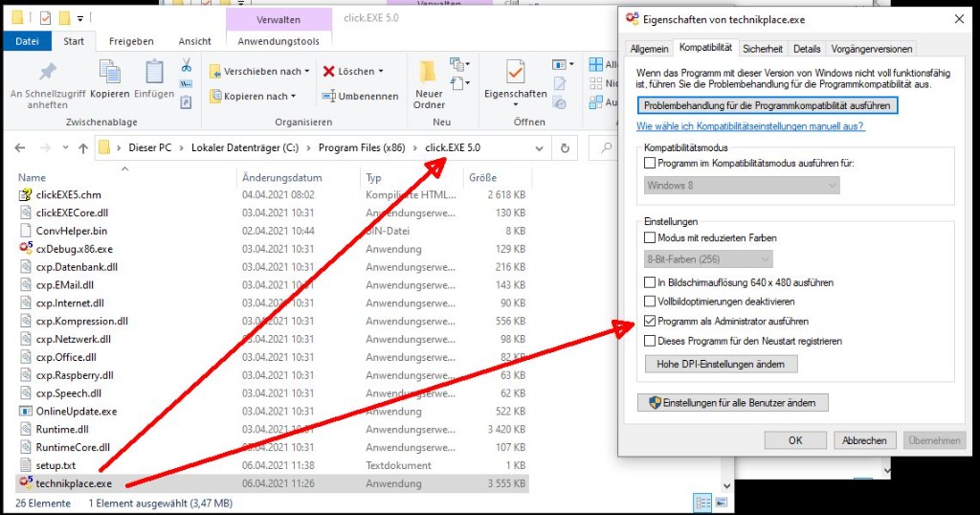The width and height of the screenshot is (980, 515).
Task: Click the shield icon on 'Einstellungen für alle Benutzer ändern'
Action: (655, 402)
